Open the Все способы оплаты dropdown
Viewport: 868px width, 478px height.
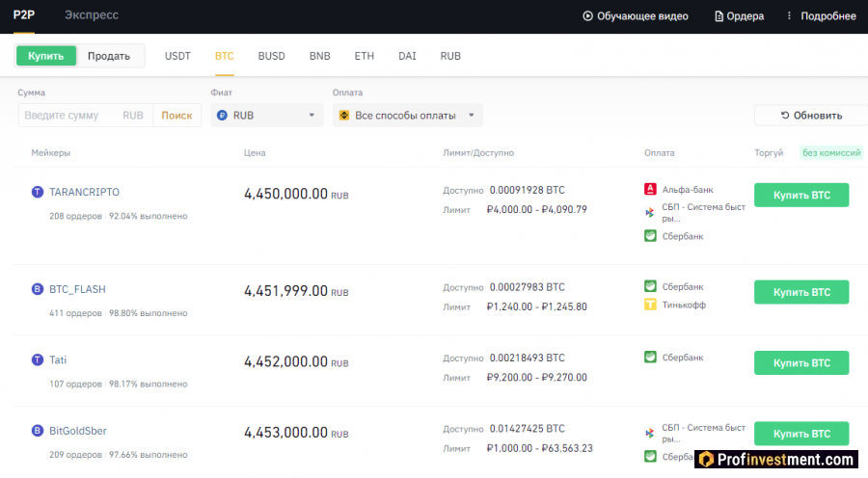point(407,115)
